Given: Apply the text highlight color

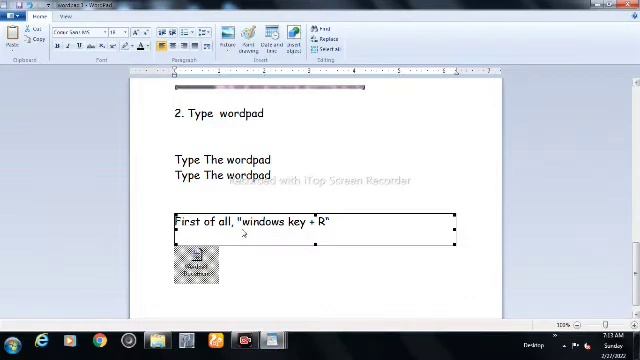Looking at the screenshot, I should click(x=125, y=46).
